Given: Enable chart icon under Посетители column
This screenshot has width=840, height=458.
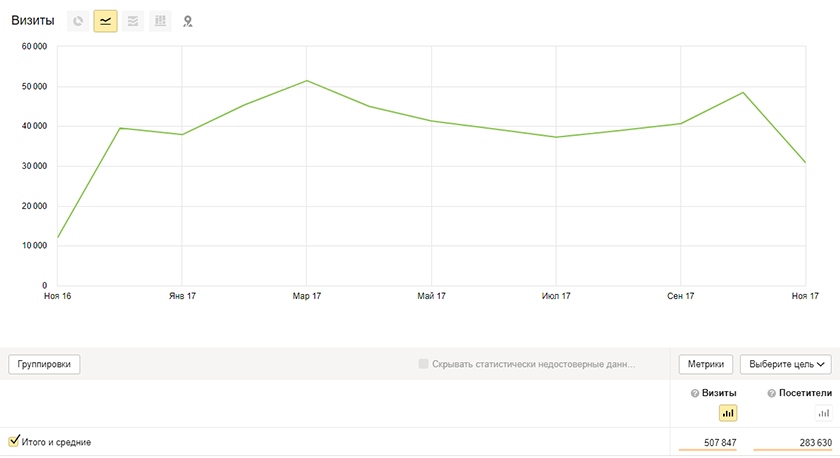Looking at the screenshot, I should (x=824, y=413).
